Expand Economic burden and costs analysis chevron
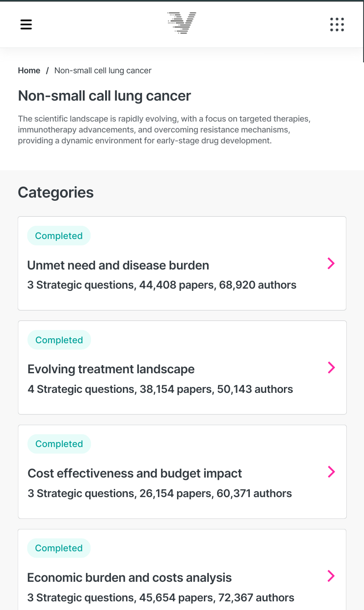 [x=331, y=576]
